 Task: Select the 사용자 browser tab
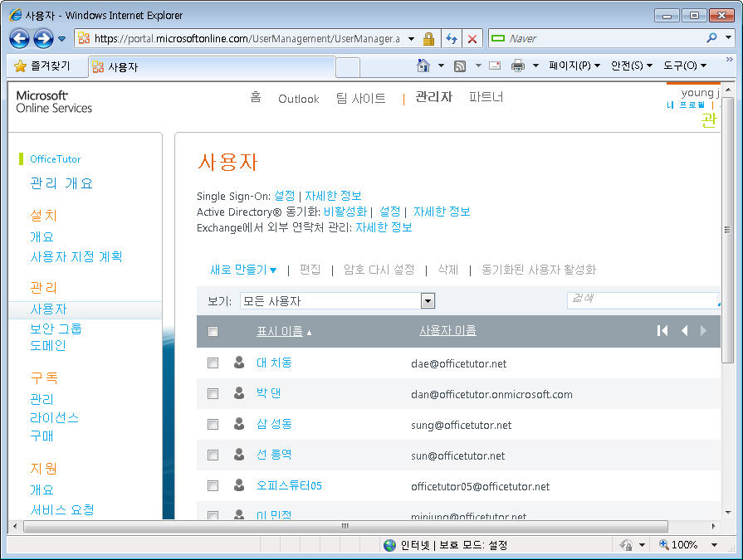click(212, 66)
